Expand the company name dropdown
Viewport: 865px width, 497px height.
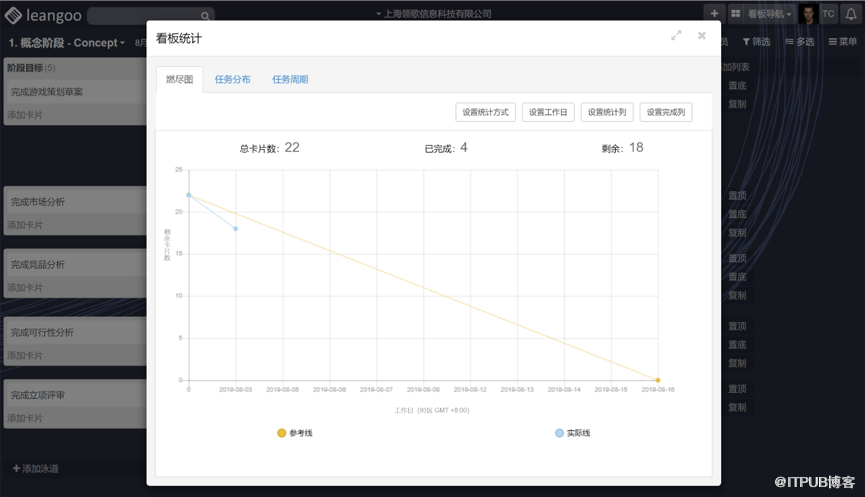434,14
